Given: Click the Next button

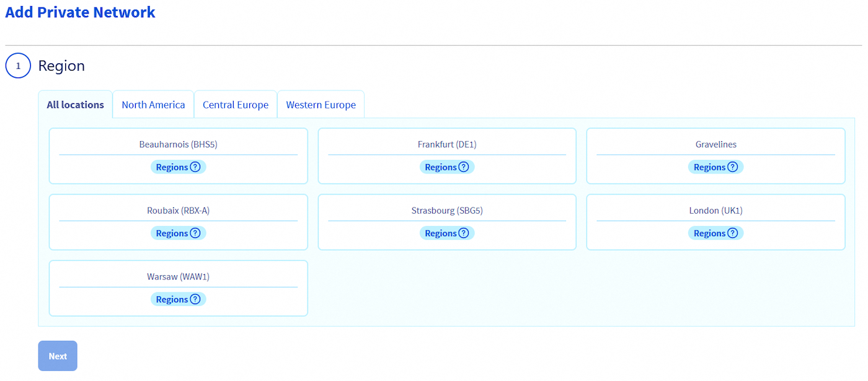Looking at the screenshot, I should 57,356.
